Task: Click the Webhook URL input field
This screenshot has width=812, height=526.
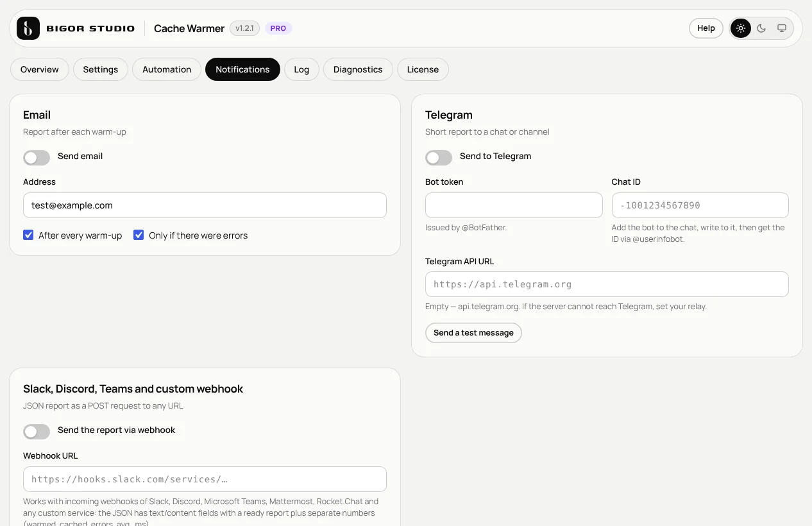Action: (x=205, y=479)
